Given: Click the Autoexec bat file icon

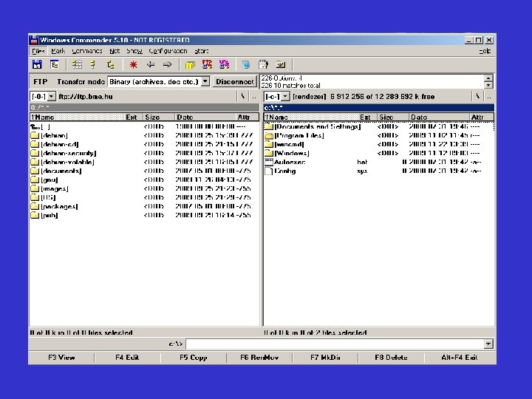Looking at the screenshot, I should point(269,162).
